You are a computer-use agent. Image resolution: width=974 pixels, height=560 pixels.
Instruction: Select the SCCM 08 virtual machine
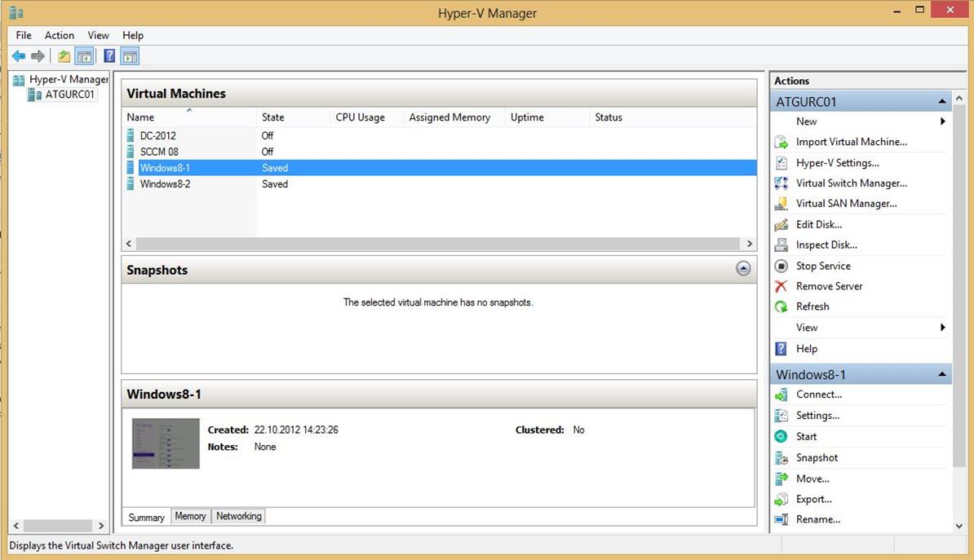pos(159,152)
